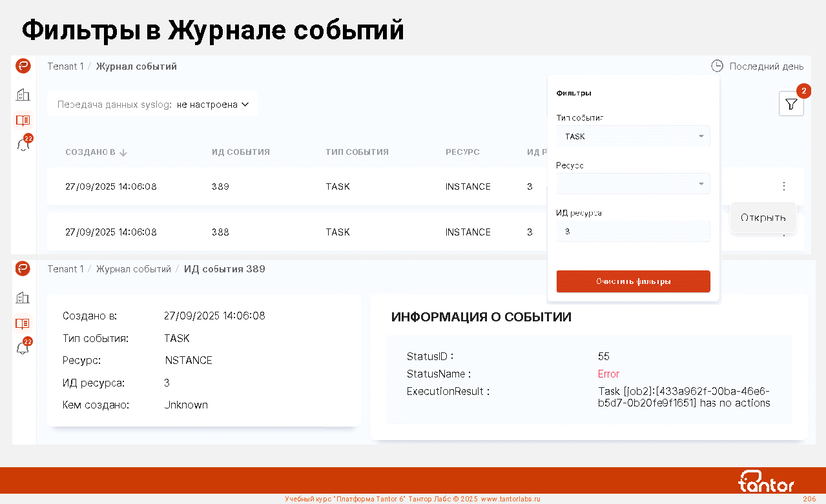Select the event journal book icon in upper sidebar

click(23, 120)
